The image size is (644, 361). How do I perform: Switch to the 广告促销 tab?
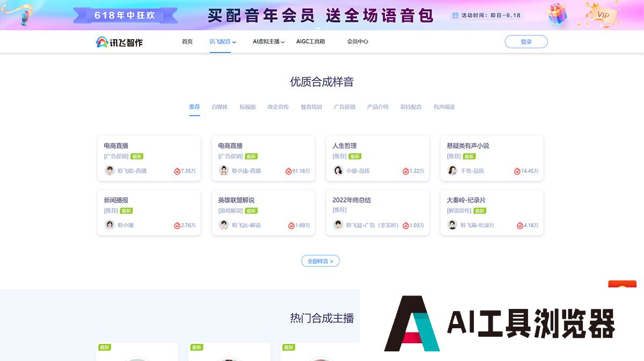click(345, 107)
